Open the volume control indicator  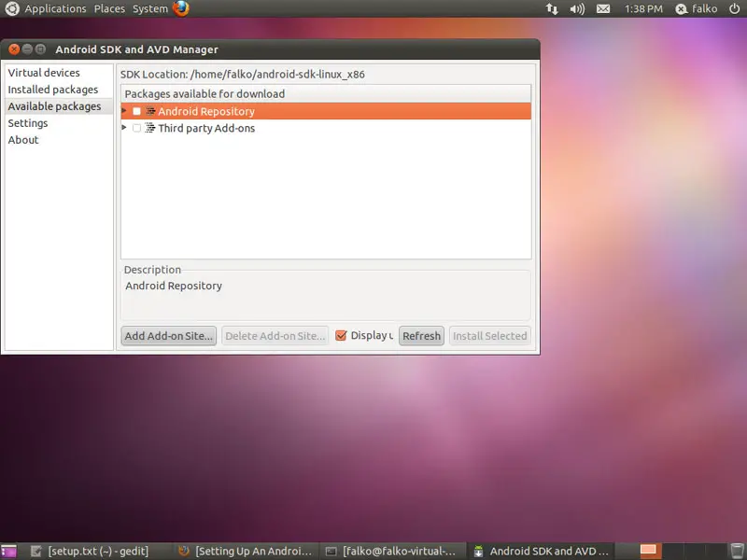(x=577, y=9)
